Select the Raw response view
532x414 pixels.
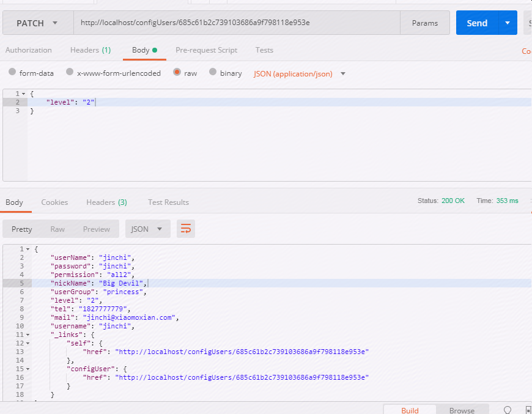click(57, 229)
